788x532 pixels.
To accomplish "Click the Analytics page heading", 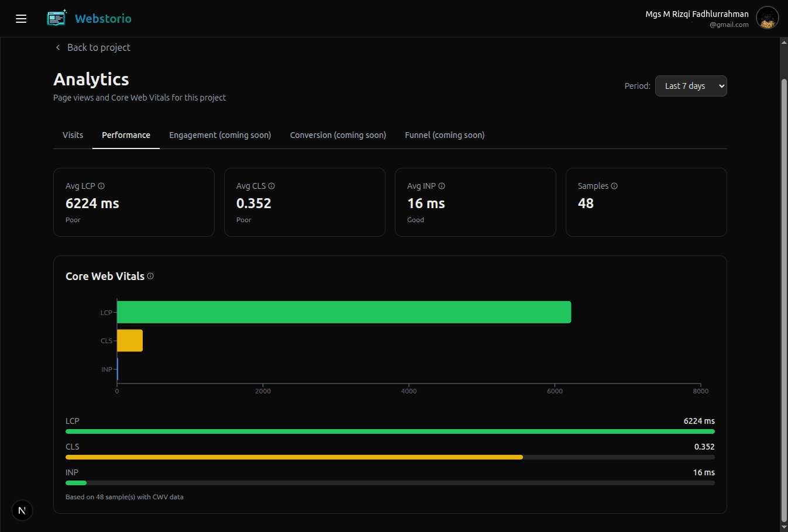I will [91, 80].
